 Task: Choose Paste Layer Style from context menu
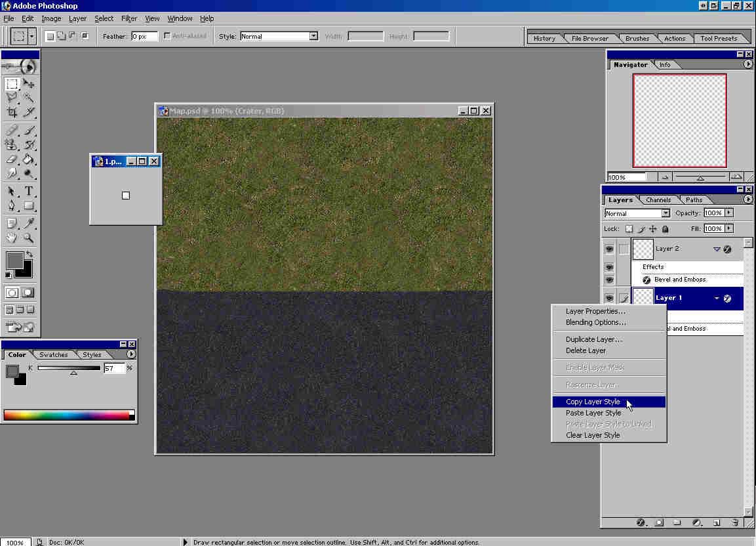[593, 413]
